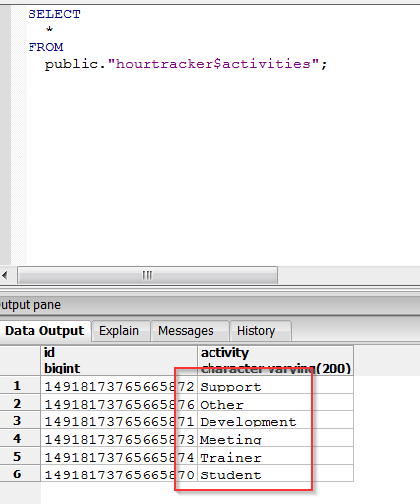The image size is (420, 504).
Task: Select row header number 6
Action: [x=21, y=473]
